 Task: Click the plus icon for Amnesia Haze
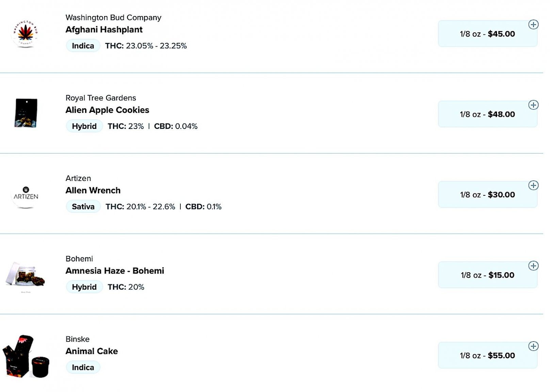[533, 266]
